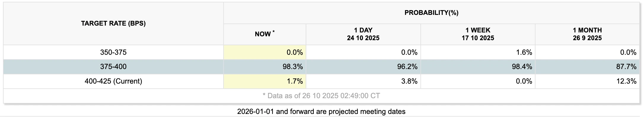
Task: Select the NOW column header
Action: click(x=264, y=34)
